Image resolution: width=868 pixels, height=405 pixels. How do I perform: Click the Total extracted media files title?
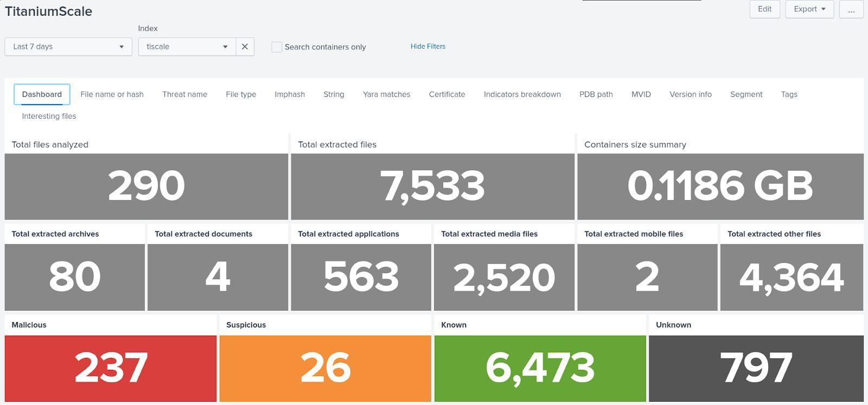[489, 234]
